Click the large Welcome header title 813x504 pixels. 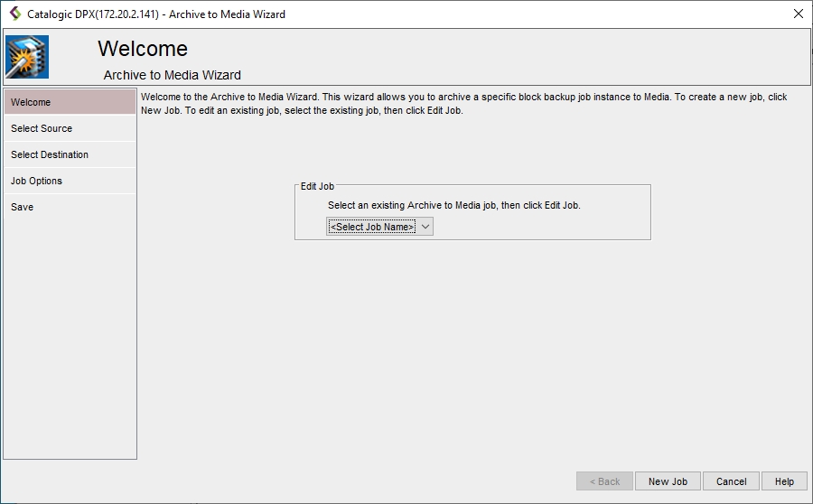tap(143, 49)
